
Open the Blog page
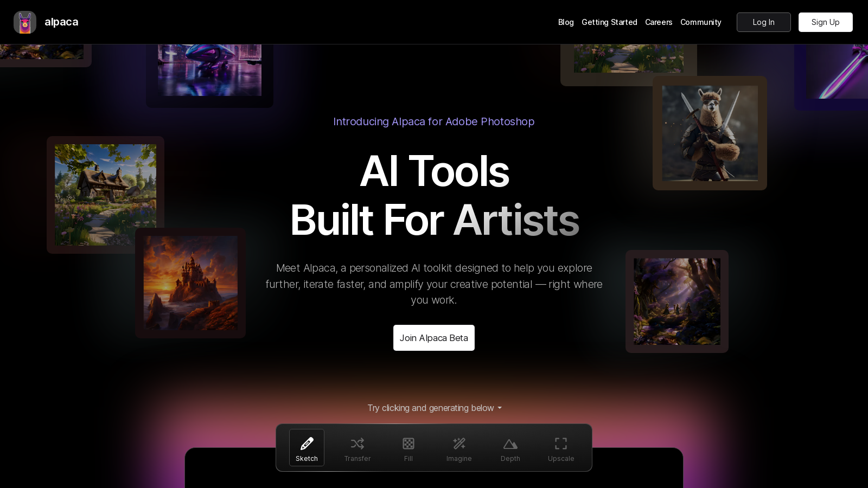pyautogui.click(x=566, y=22)
